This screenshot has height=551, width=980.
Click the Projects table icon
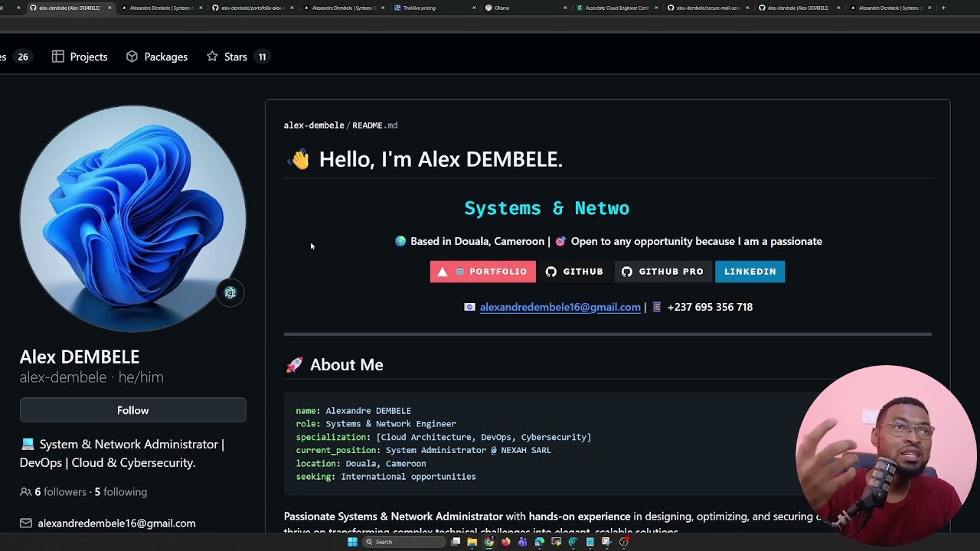(58, 57)
